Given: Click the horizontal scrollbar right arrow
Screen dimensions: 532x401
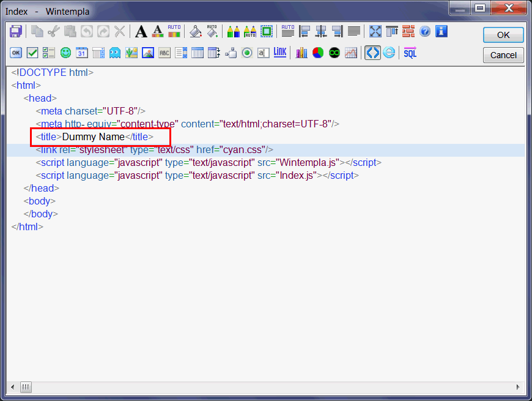Looking at the screenshot, I should point(518,387).
